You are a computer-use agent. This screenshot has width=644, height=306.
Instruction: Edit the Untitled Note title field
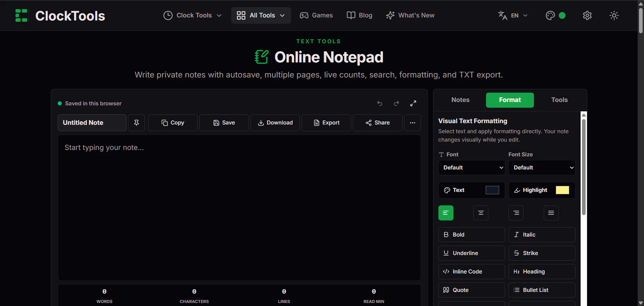(92, 123)
